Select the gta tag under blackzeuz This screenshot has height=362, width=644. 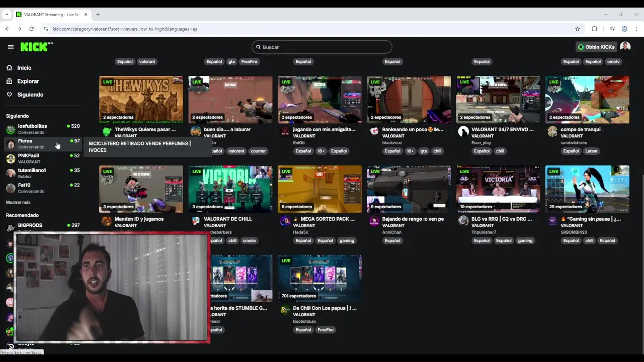pos(424,151)
